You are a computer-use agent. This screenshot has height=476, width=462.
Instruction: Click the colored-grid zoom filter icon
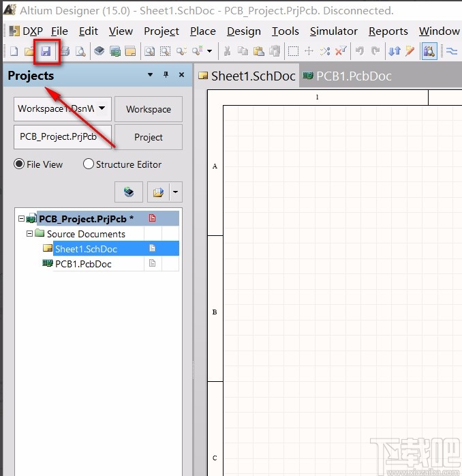click(197, 50)
